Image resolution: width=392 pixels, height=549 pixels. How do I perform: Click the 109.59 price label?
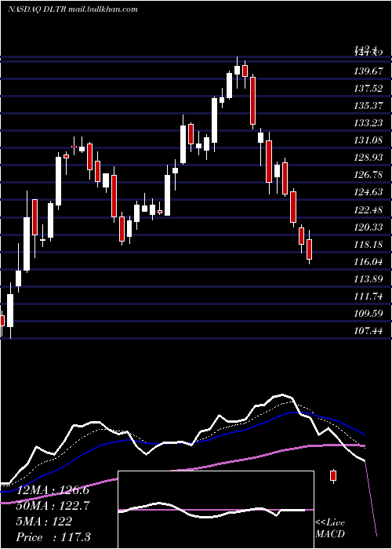click(367, 314)
